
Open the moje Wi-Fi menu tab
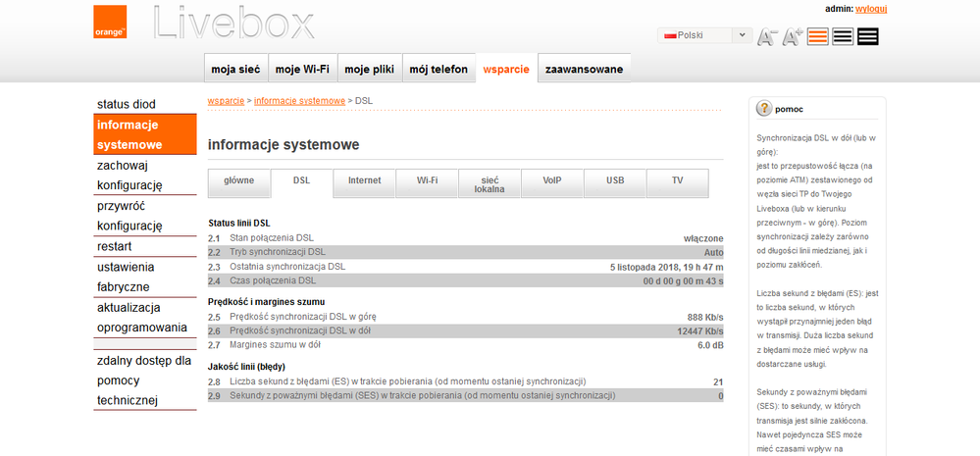[302, 69]
